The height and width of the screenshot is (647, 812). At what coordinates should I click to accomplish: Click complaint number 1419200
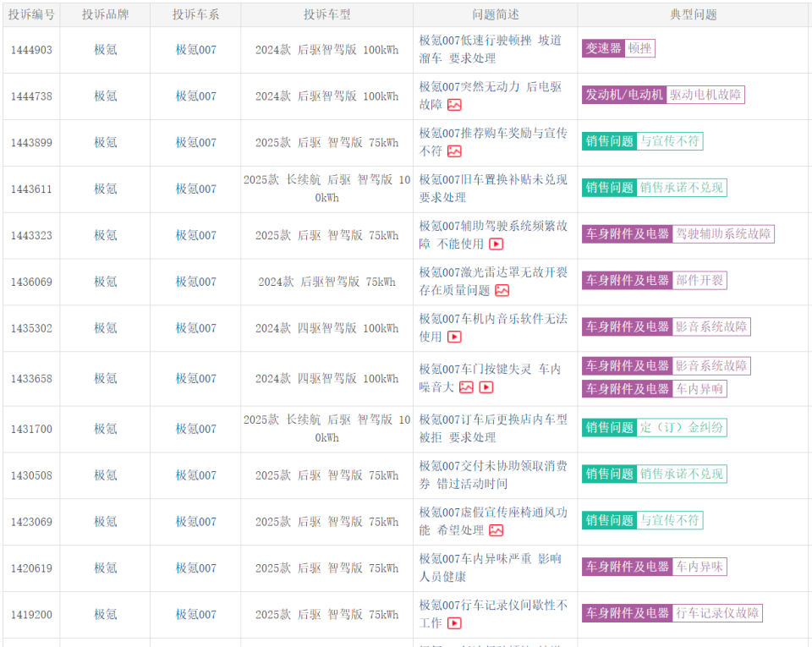(31, 615)
